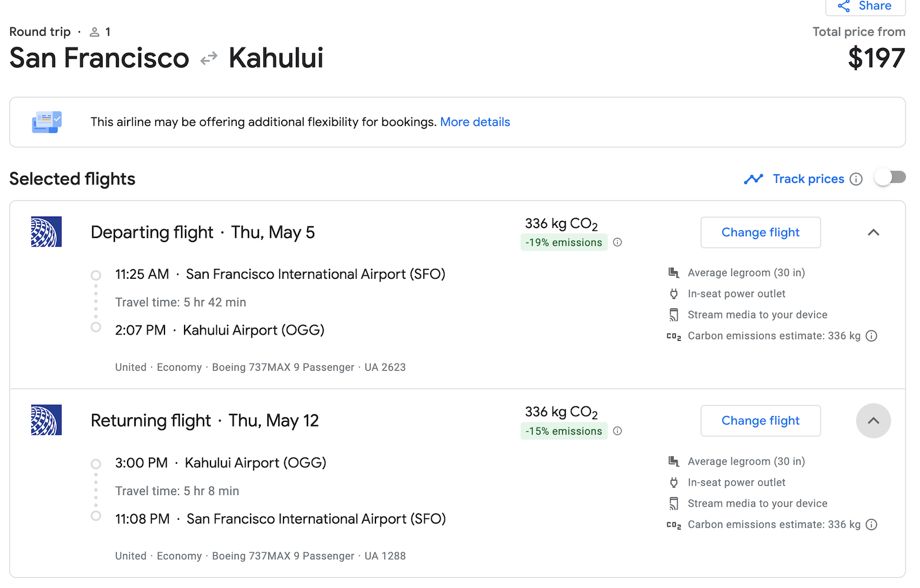This screenshot has height=588, width=920.
Task: Open the info tooltip beside -19% emissions badge
Action: pyautogui.click(x=618, y=242)
